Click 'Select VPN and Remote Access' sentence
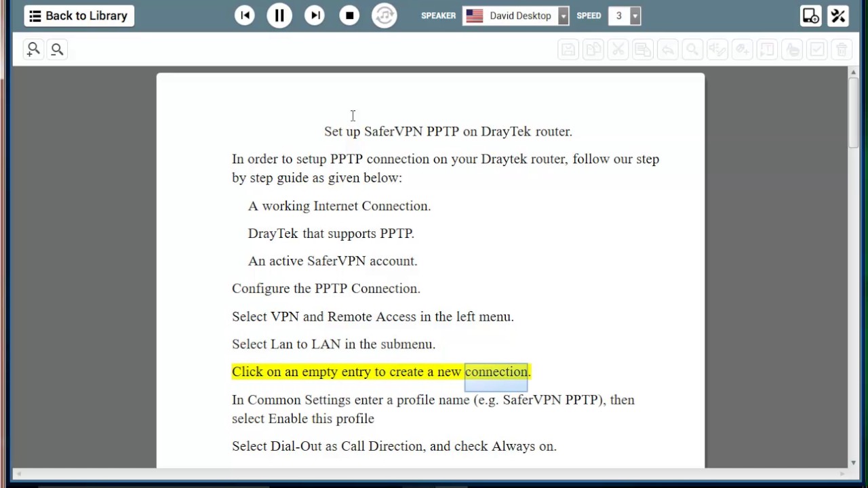Viewport: 868px width, 488px height. click(373, 317)
